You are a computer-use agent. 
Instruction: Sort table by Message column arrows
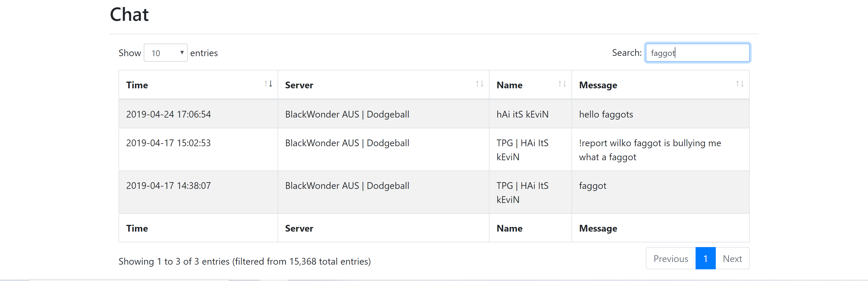(x=739, y=84)
